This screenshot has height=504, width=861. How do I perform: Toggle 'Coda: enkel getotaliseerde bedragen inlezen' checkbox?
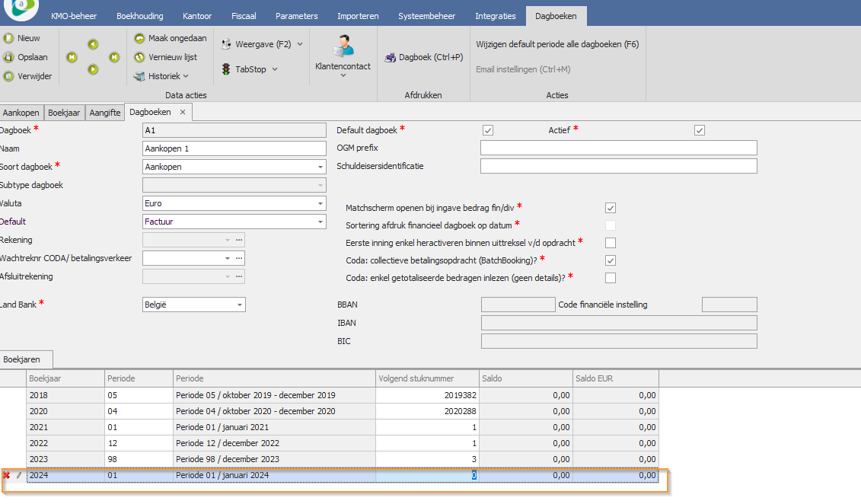(x=611, y=278)
